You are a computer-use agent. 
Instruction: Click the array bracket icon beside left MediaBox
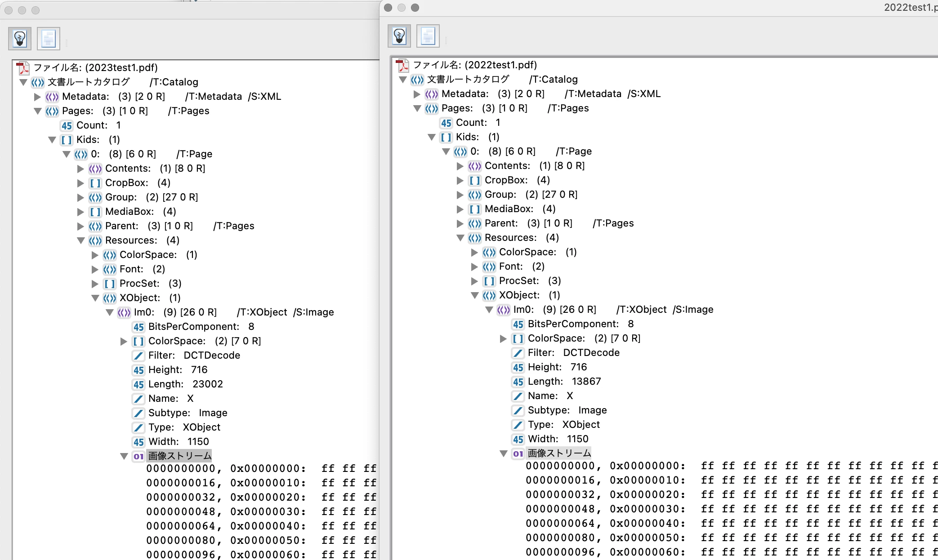point(95,212)
